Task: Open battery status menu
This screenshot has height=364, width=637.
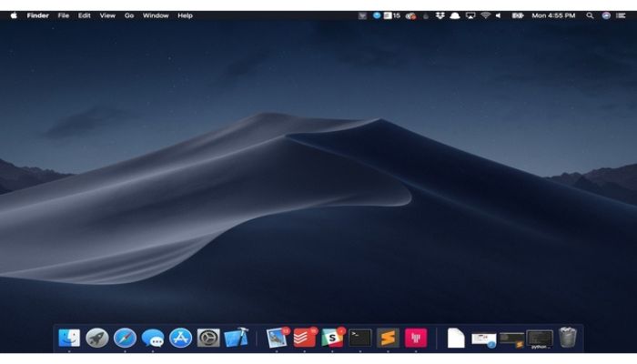Action: 518,15
